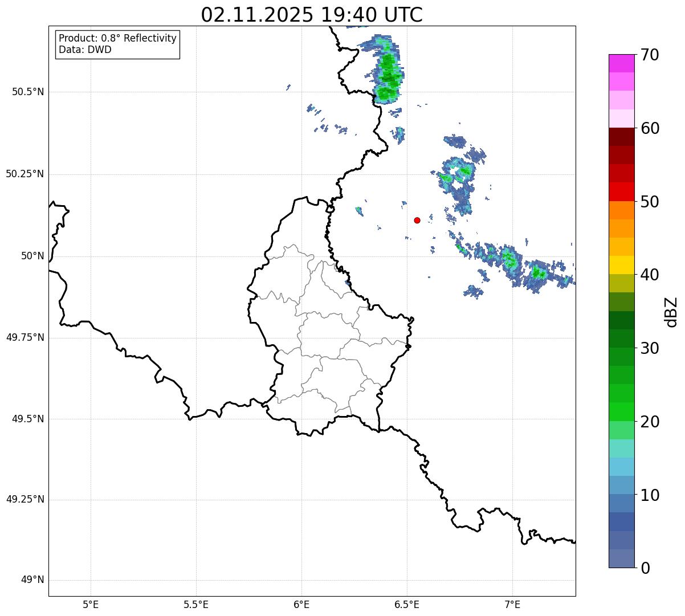Click the yellow colorbar segment at 40

tap(621, 265)
